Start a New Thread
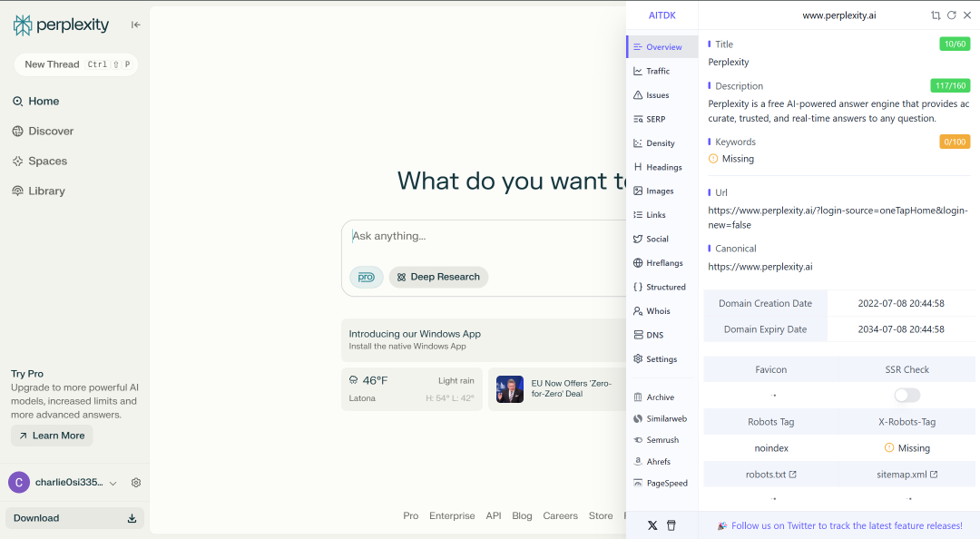Viewport: 980px width, 539px height. tap(75, 64)
